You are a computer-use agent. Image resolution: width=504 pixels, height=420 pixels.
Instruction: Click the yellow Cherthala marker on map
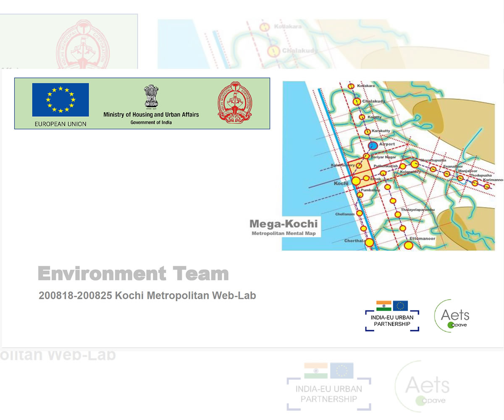coord(369,242)
